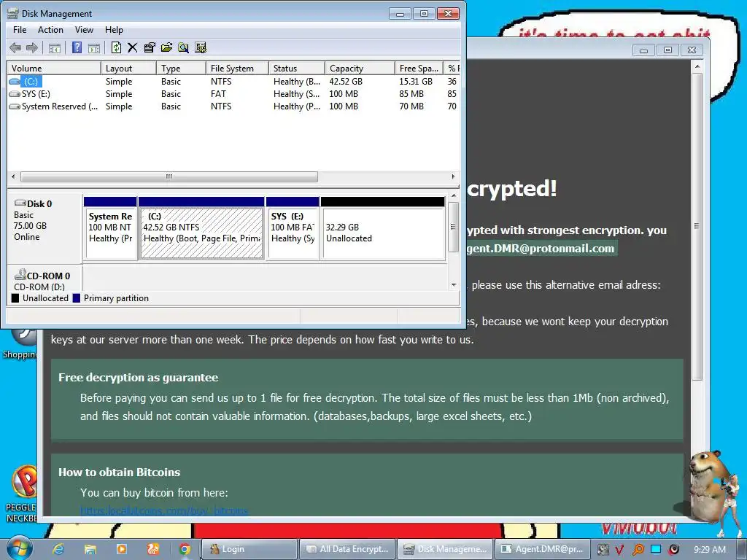Open the Help menu
The image size is (747, 560).
pos(114,29)
